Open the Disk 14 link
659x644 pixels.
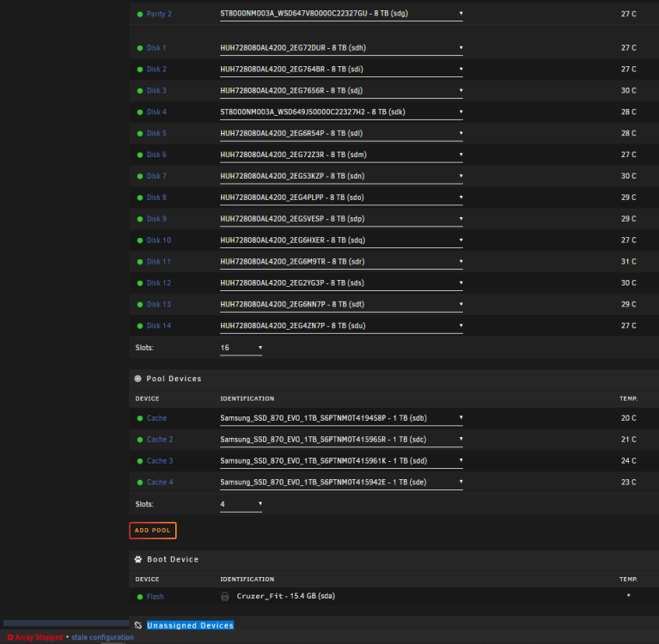point(159,326)
